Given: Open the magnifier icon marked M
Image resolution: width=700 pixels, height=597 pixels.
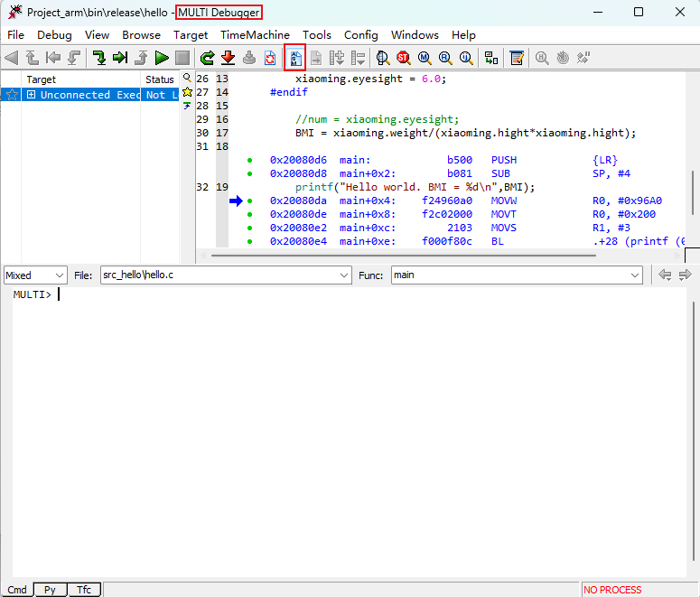Looking at the screenshot, I should [x=424, y=58].
